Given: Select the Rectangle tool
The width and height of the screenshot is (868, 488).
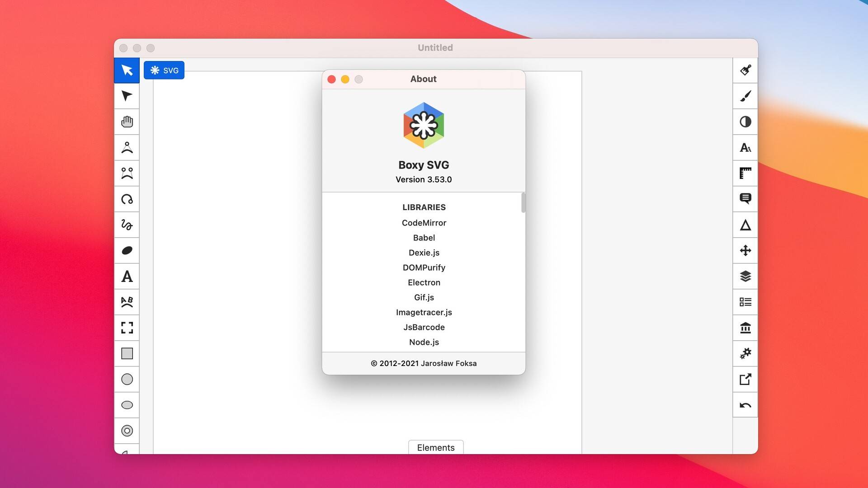Looking at the screenshot, I should 127,353.
